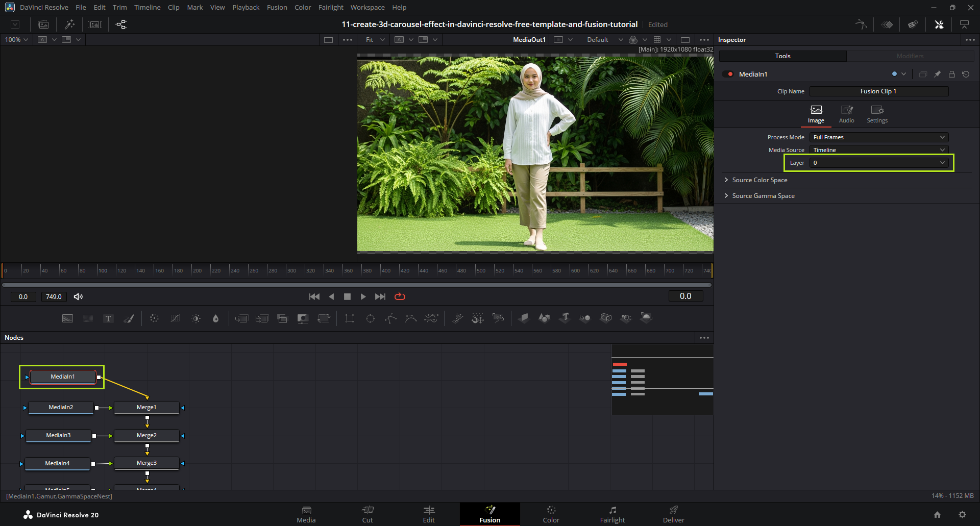Add a Blur tool (droplet icon)
Viewport: 980px width, 526px height.
tap(215, 318)
